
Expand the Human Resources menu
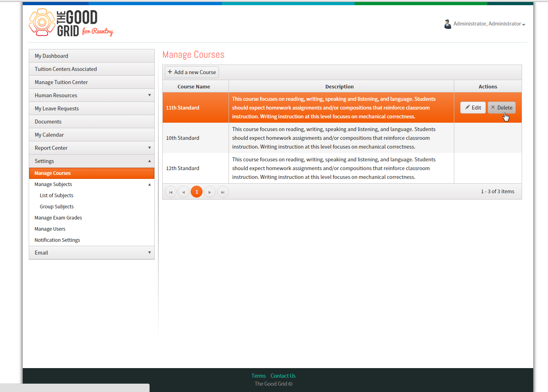[x=92, y=95]
